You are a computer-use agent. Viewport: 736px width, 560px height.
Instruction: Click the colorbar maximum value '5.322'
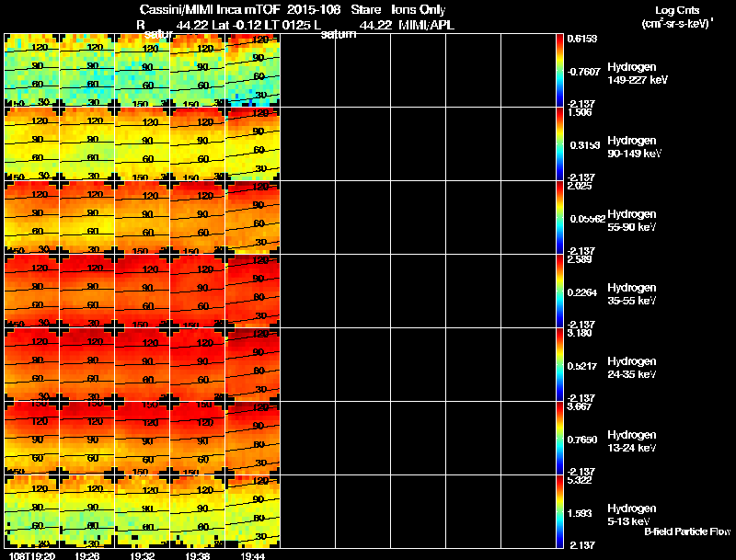pyautogui.click(x=580, y=481)
